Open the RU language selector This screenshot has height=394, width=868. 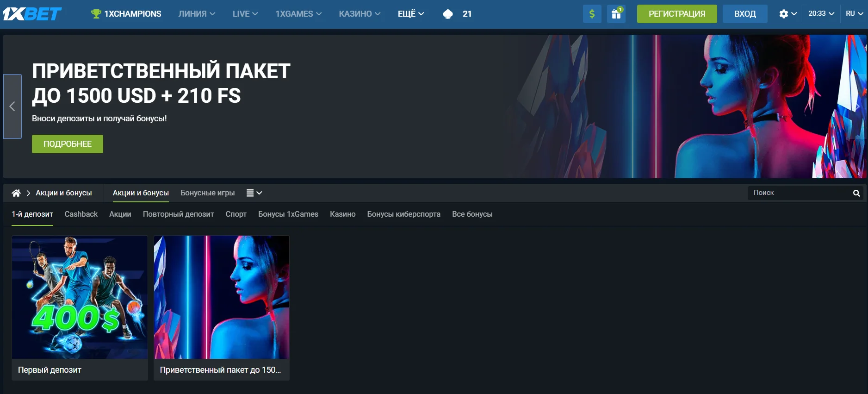[x=854, y=14]
